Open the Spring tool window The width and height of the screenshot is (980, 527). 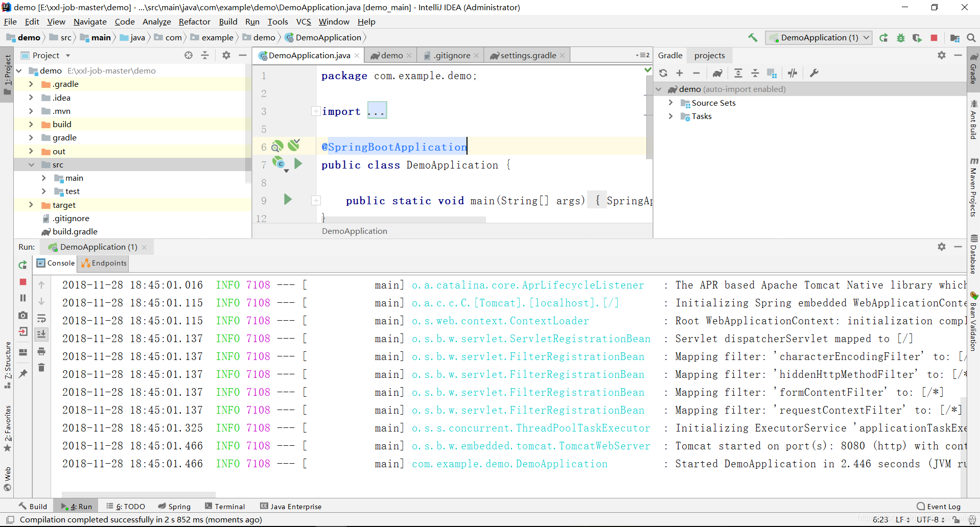click(174, 506)
